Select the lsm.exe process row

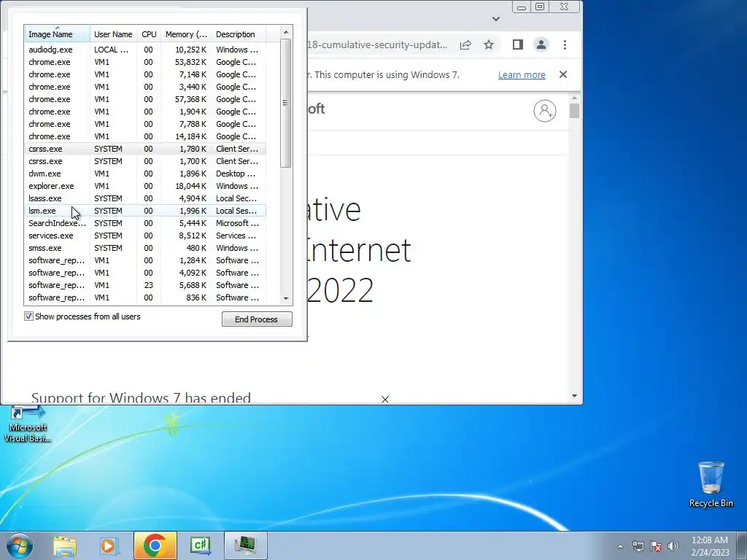point(145,211)
